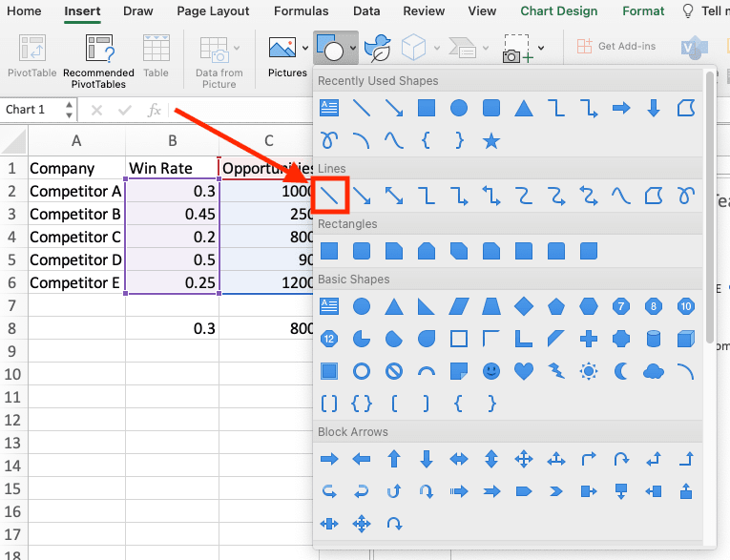This screenshot has width=730, height=560.
Task: Insert the lightning bolt shape
Action: tap(555, 370)
